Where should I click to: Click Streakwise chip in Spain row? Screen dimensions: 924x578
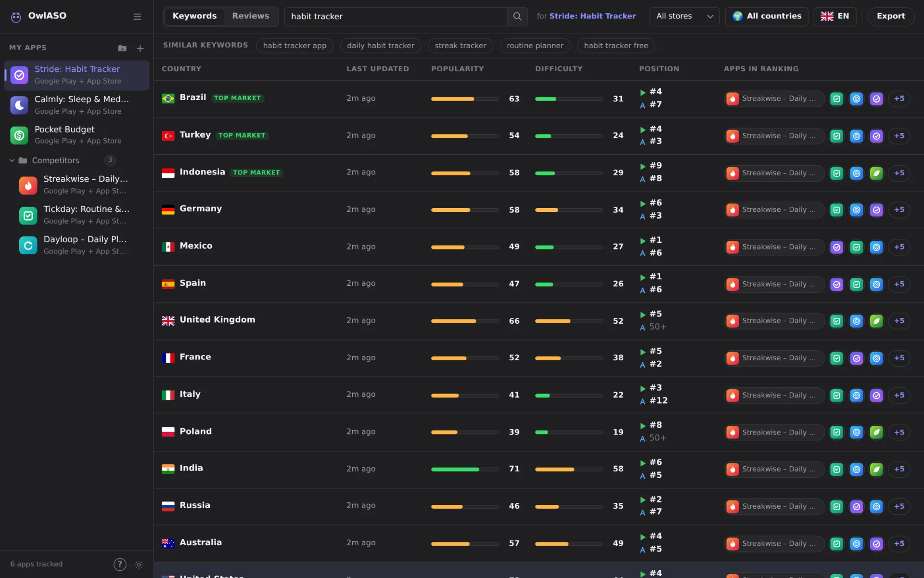pyautogui.click(x=774, y=284)
